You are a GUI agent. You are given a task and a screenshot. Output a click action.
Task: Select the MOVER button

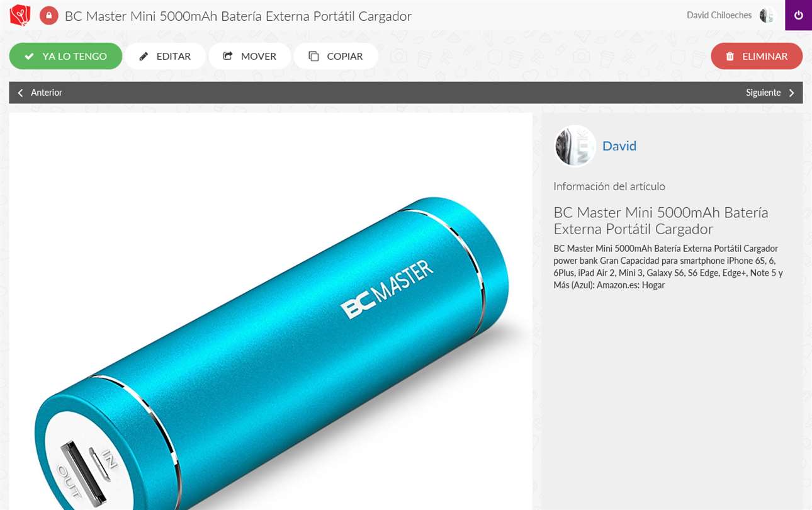click(x=250, y=56)
